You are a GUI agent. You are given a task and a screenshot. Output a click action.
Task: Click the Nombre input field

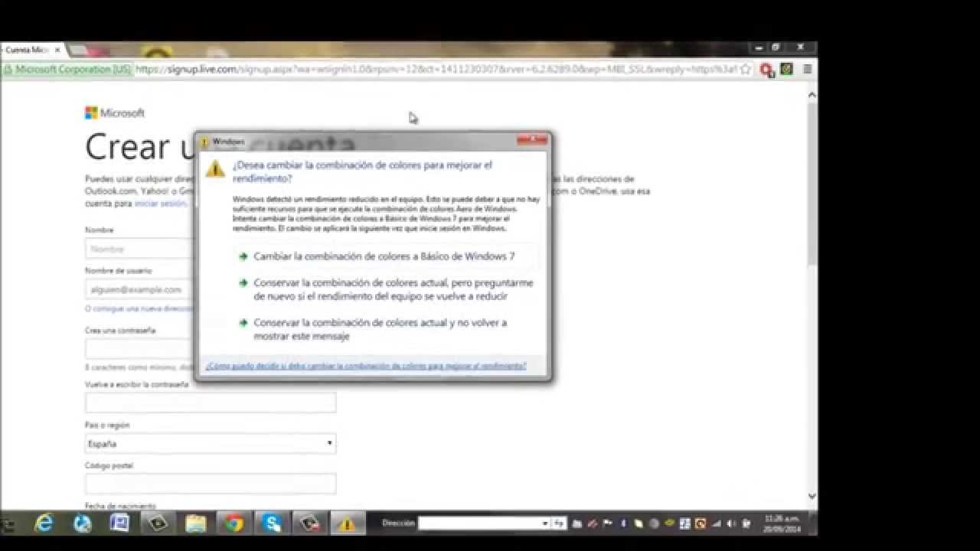pyautogui.click(x=139, y=249)
